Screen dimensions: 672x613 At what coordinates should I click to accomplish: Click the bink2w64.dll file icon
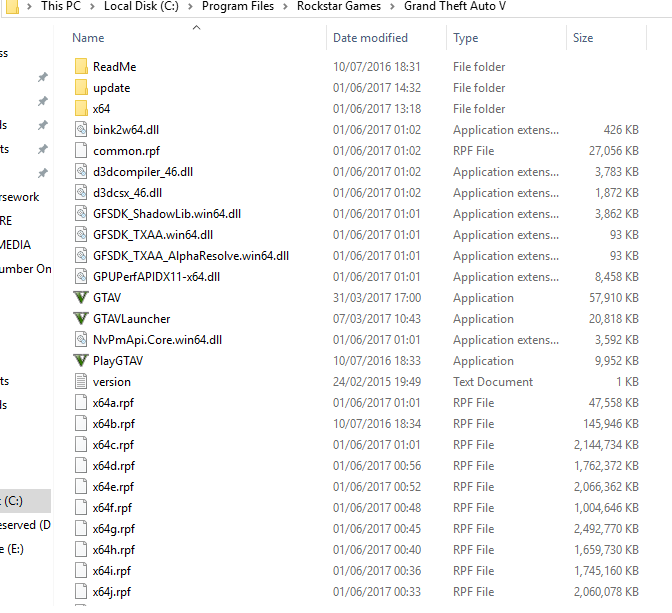coord(81,129)
